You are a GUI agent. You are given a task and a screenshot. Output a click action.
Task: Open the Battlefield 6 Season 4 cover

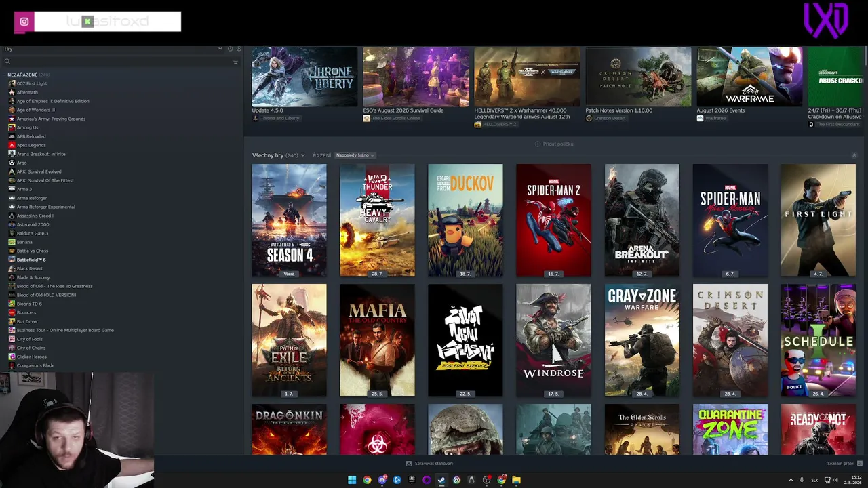(x=289, y=220)
